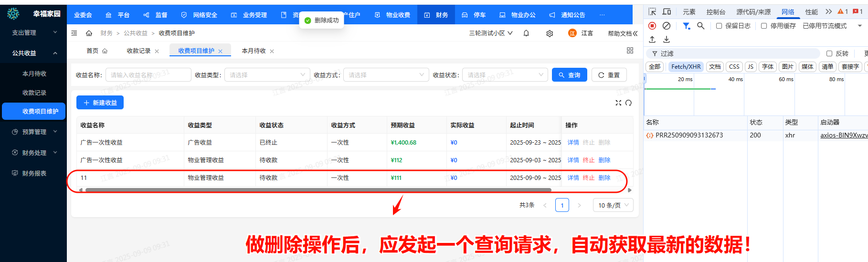868x262 pixels.
Task: Open DevTools network search magnifier
Action: pos(700,26)
